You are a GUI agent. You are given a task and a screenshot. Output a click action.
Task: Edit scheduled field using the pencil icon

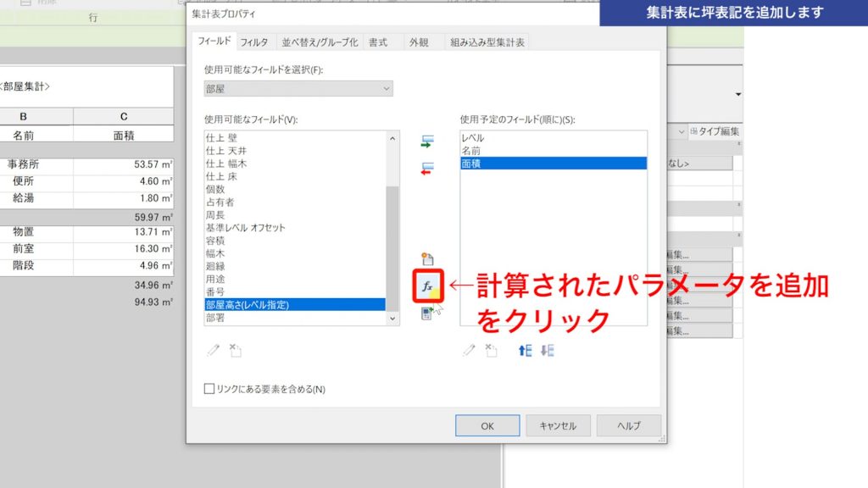click(x=470, y=350)
